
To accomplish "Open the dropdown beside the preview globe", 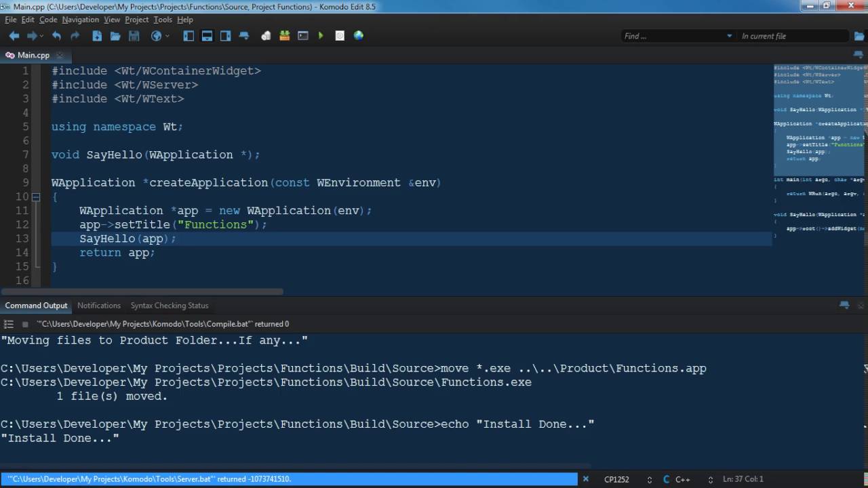I will (167, 36).
